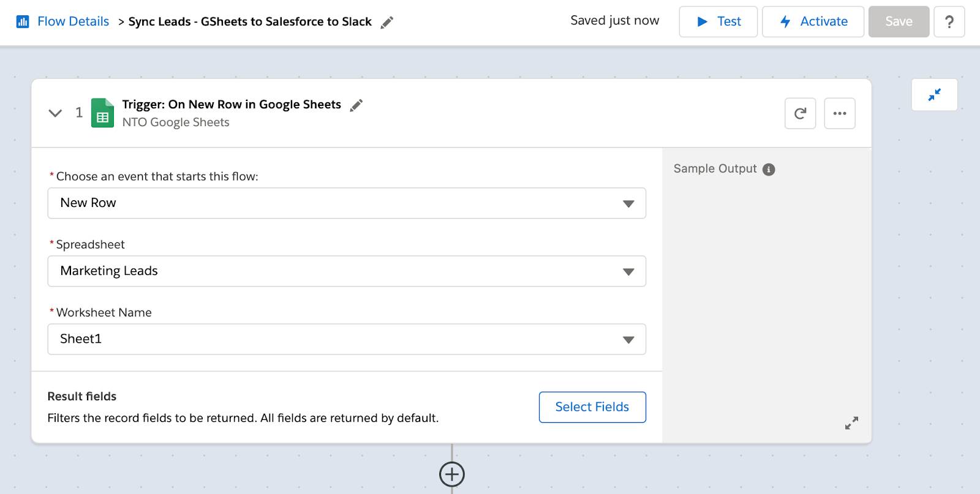Click the Result fields heading
980x494 pixels.
pyautogui.click(x=82, y=396)
